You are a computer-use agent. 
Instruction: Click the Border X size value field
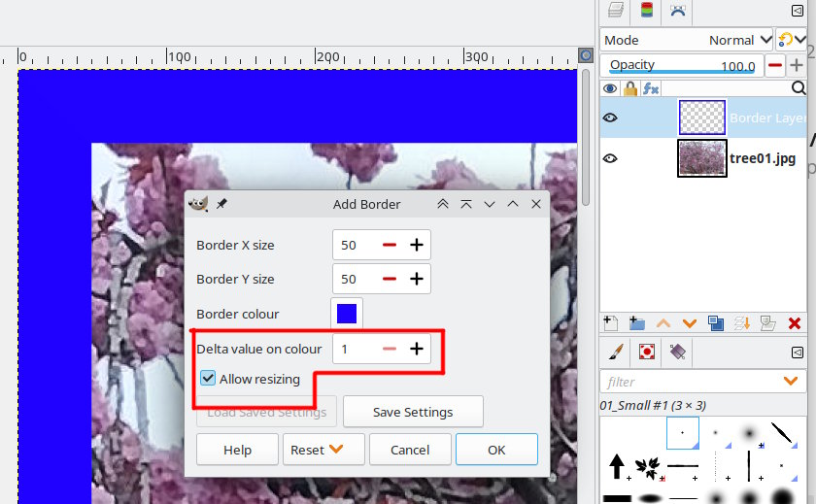coord(356,245)
